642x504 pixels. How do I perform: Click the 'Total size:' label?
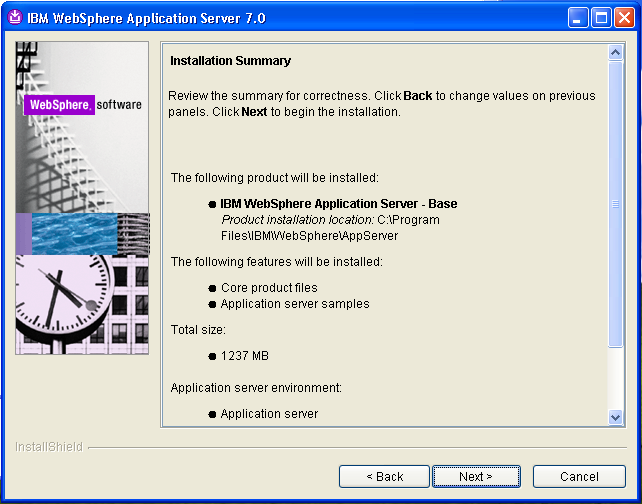pyautogui.click(x=198, y=330)
